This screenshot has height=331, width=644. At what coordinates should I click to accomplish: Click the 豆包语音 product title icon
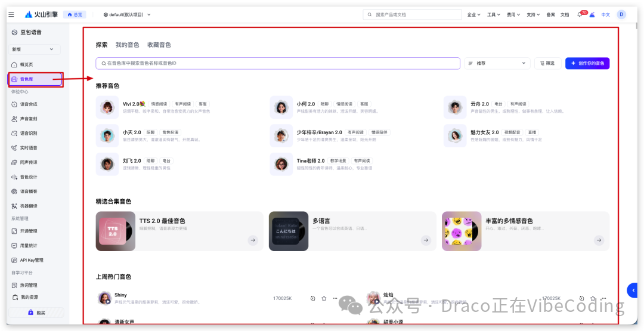pyautogui.click(x=14, y=32)
